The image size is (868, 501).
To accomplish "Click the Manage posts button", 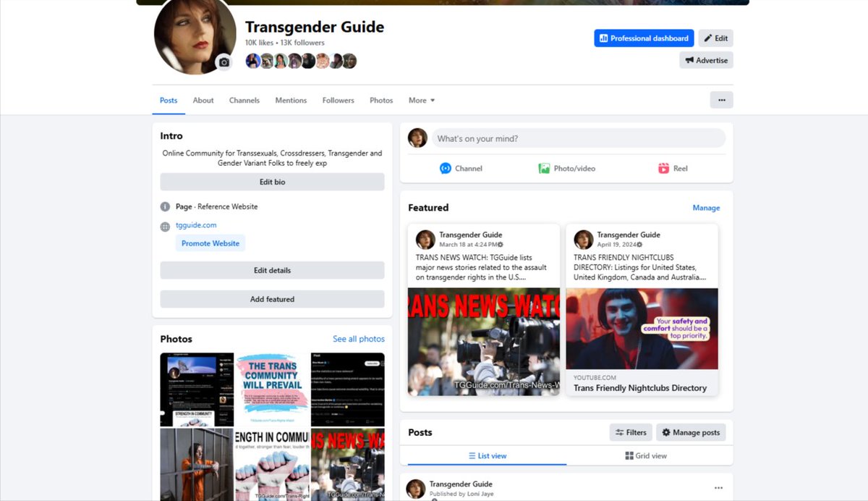I will [x=691, y=432].
